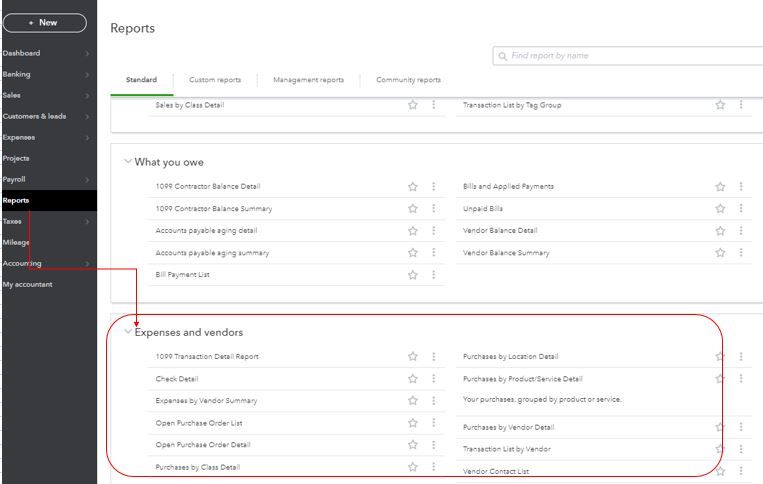Switch to the Custom reports tab
Screen dimensions: 763x484
pyautogui.click(x=214, y=80)
